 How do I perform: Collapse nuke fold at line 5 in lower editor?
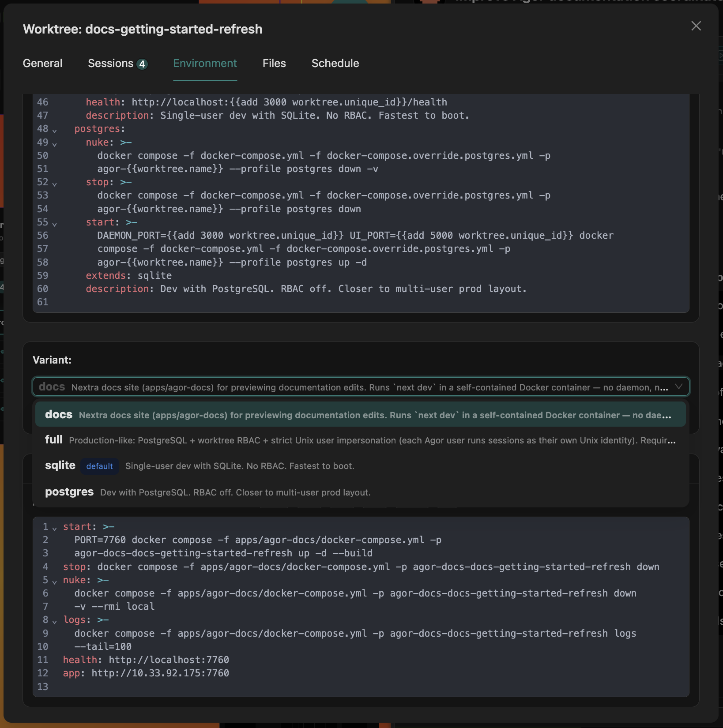pyautogui.click(x=55, y=582)
